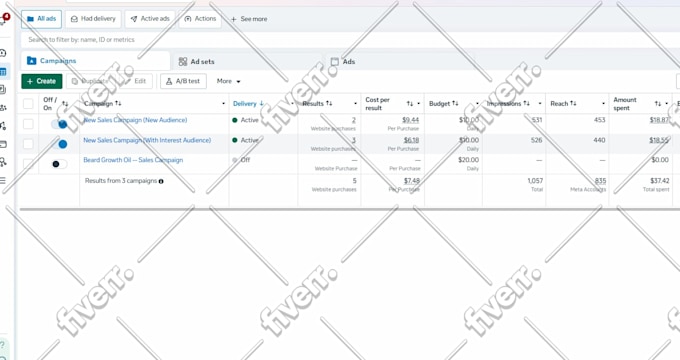Sort by Campaign name column arrows
Image resolution: width=680 pixels, height=360 pixels.
coord(118,104)
